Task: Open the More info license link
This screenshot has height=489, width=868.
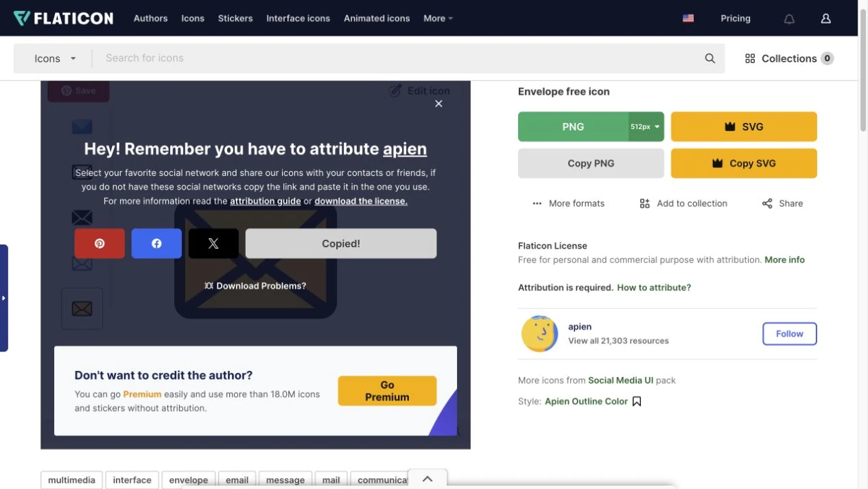Action: [784, 260]
